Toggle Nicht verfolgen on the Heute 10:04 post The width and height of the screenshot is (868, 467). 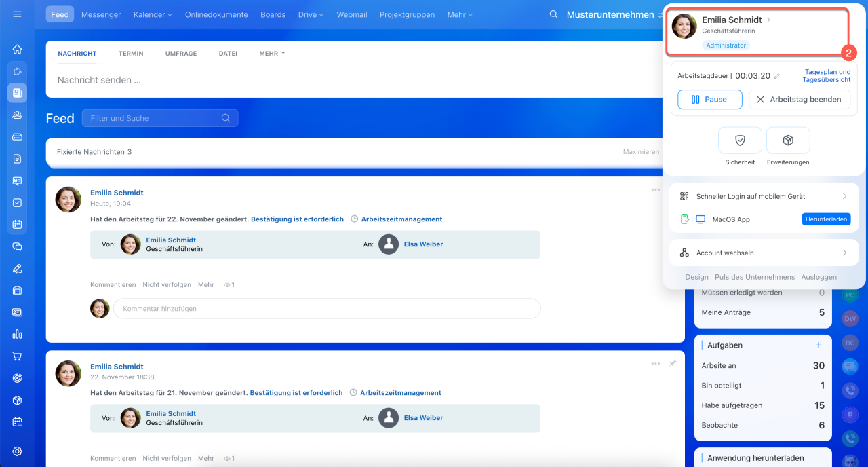(x=167, y=285)
